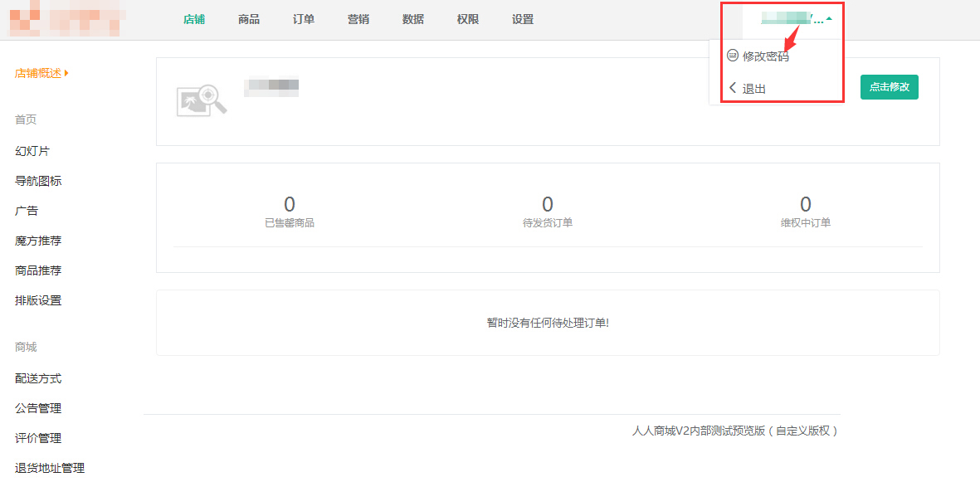Collapse the user account dropdown arrow
Screen dimensions: 980x482
(829, 18)
